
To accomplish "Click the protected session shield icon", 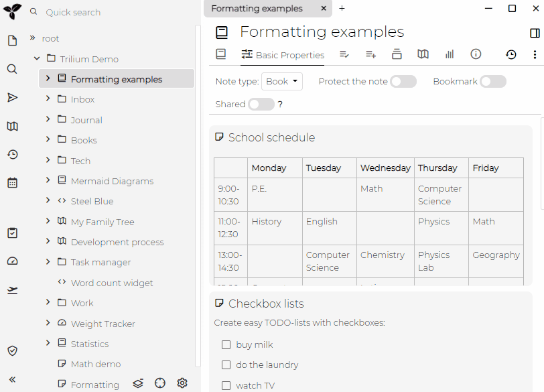I will click(x=12, y=350).
